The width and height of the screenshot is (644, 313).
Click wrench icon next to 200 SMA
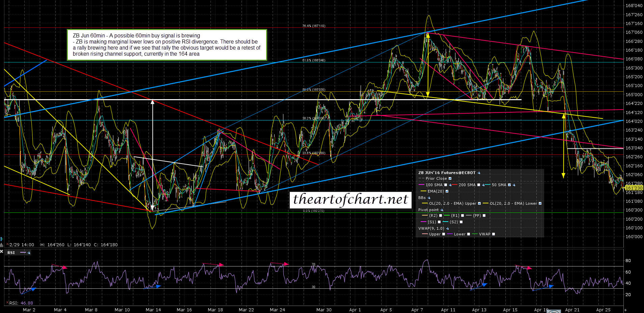[483, 185]
